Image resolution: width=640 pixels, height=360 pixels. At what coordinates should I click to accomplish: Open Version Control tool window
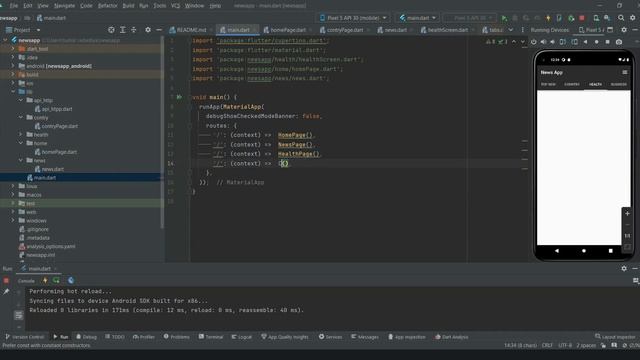tap(24, 337)
